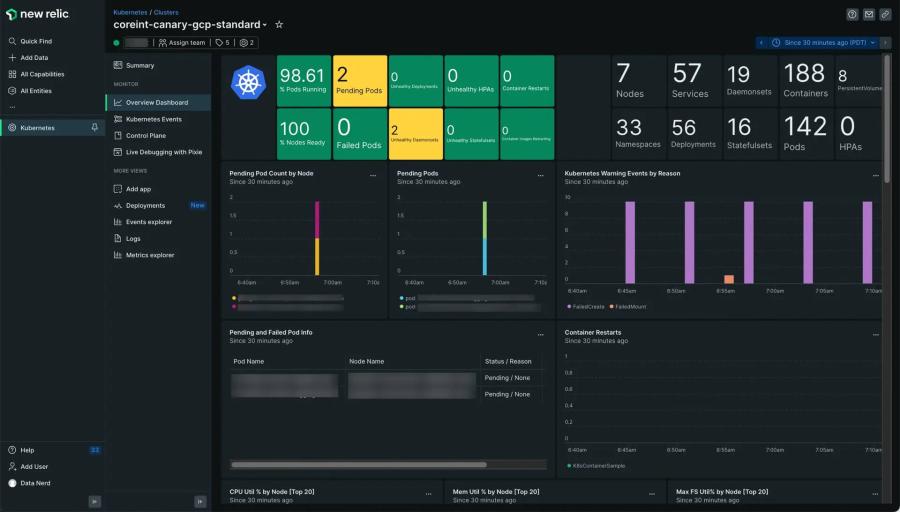900x512 pixels.
Task: Click the Kubernetes breadcrumb link
Action: 130,12
